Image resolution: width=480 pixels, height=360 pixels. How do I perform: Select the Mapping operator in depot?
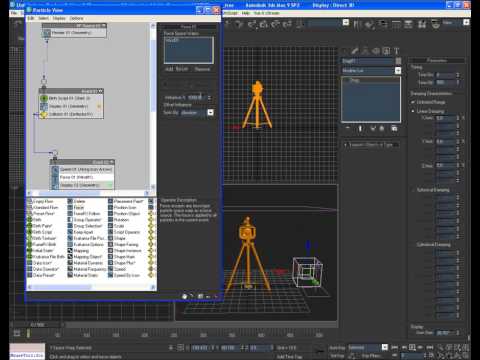coord(81,251)
